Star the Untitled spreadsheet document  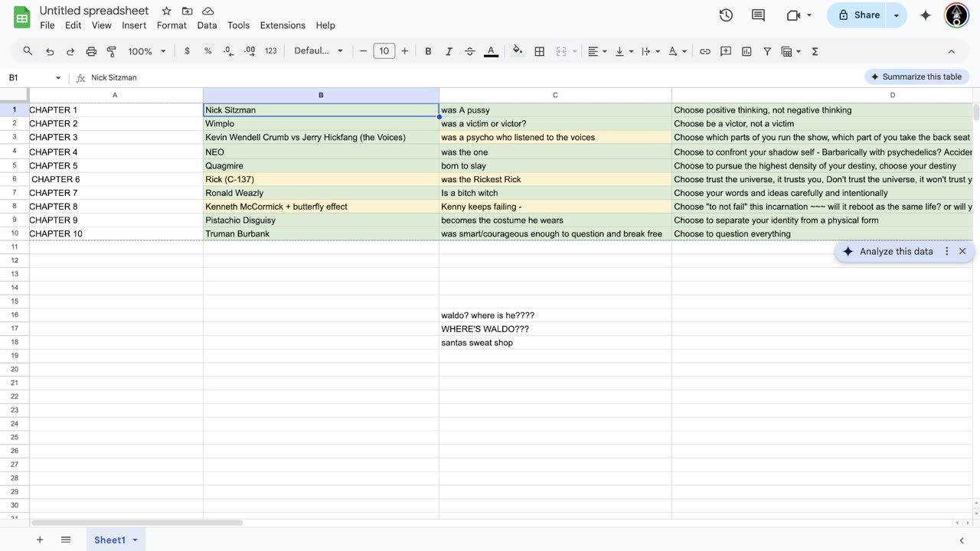point(166,11)
